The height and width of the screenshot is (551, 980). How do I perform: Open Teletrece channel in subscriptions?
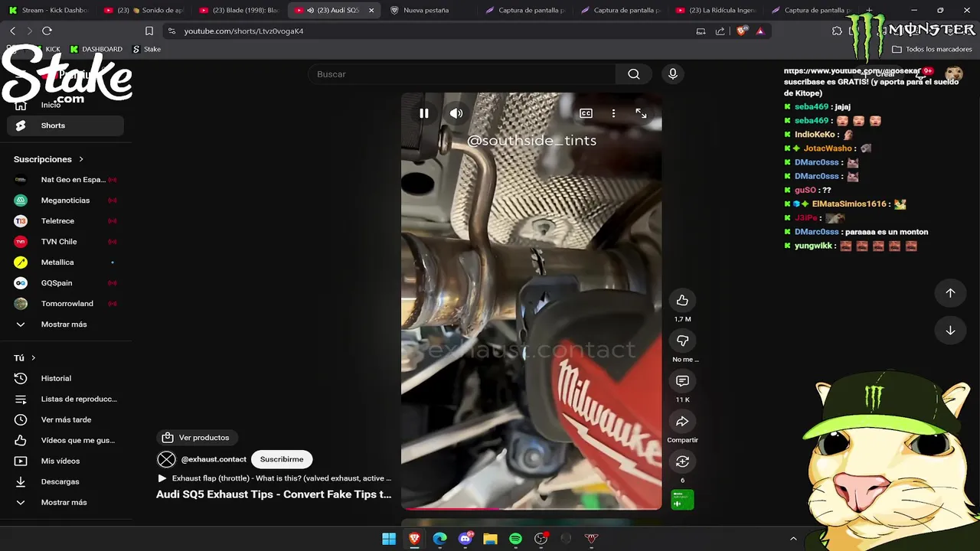65,221
